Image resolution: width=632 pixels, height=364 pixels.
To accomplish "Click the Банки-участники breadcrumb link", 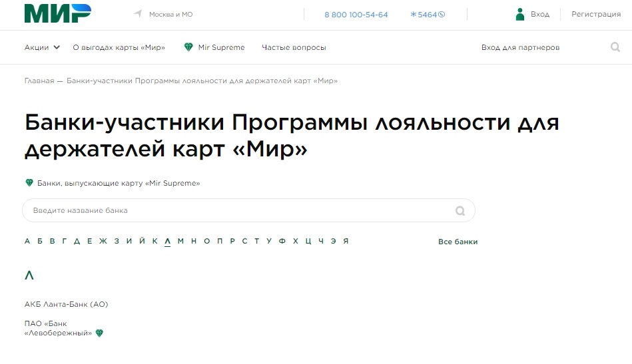I will [202, 81].
